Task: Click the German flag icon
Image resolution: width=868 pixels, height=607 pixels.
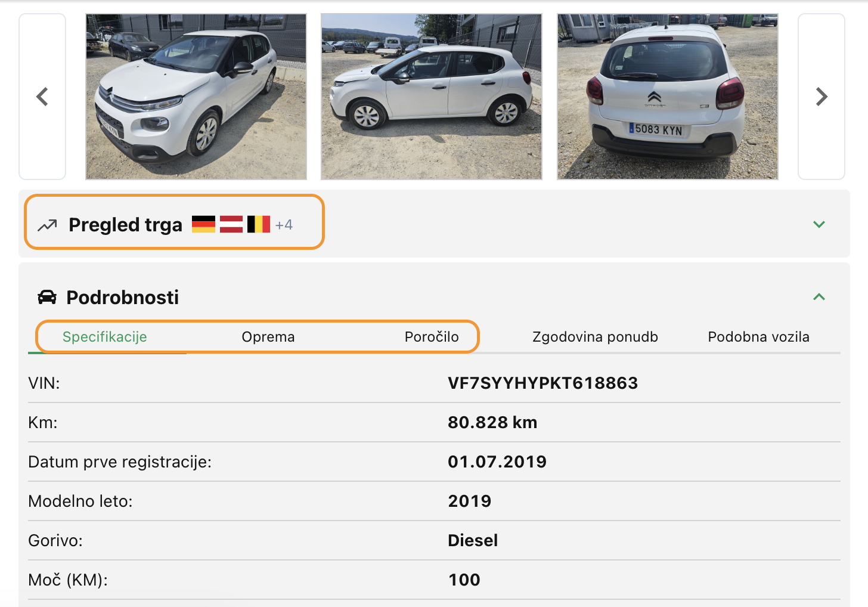Action: coord(203,224)
